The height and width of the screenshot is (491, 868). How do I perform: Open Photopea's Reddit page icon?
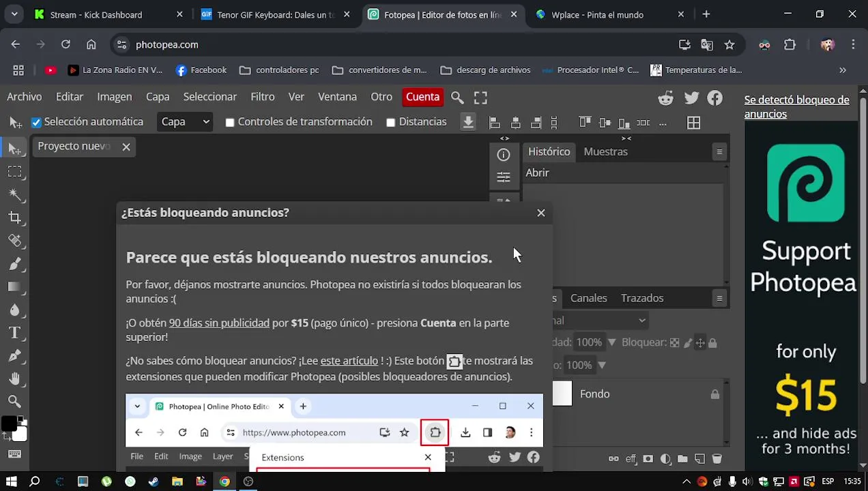point(666,98)
